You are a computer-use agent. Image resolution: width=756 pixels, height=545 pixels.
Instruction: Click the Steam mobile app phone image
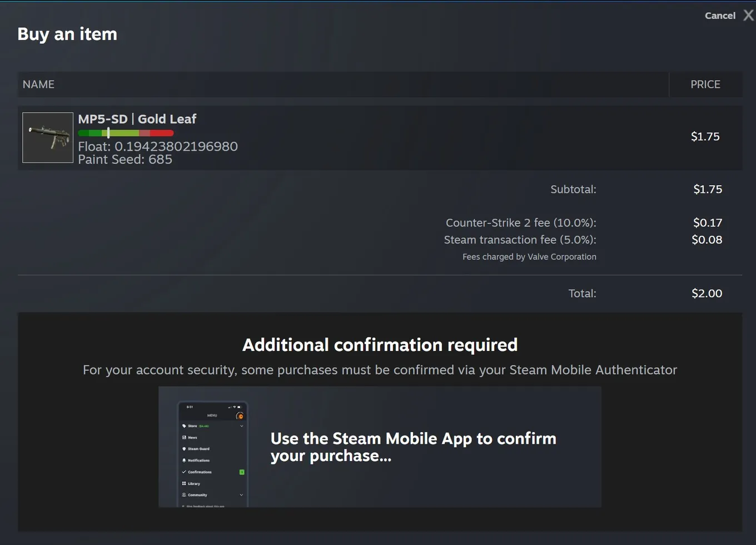212,454
